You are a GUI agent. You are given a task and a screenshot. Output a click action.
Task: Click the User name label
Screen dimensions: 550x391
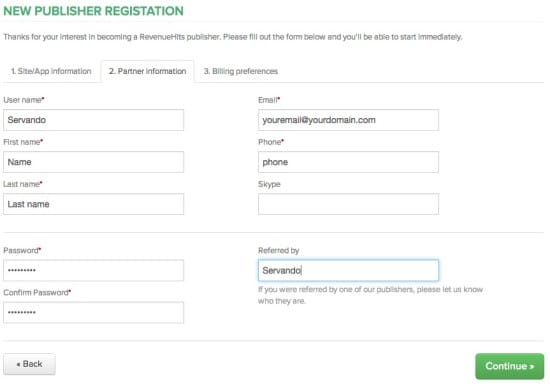24,100
